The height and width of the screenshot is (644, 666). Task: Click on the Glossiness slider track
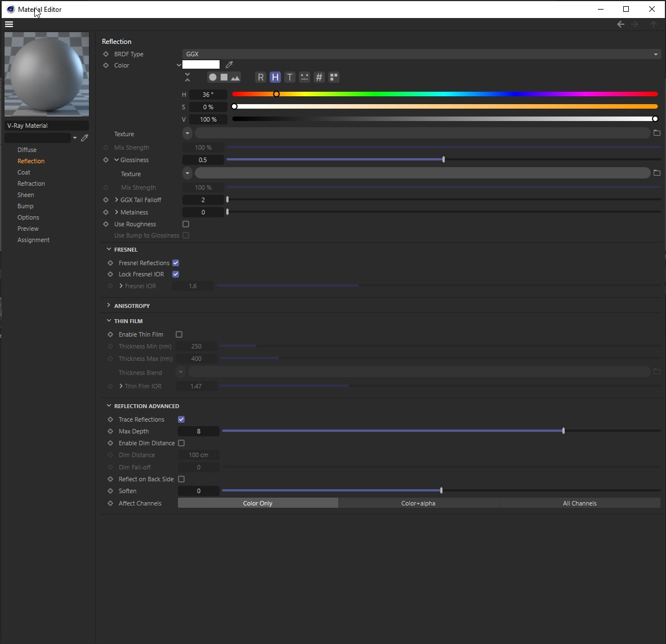coord(444,159)
